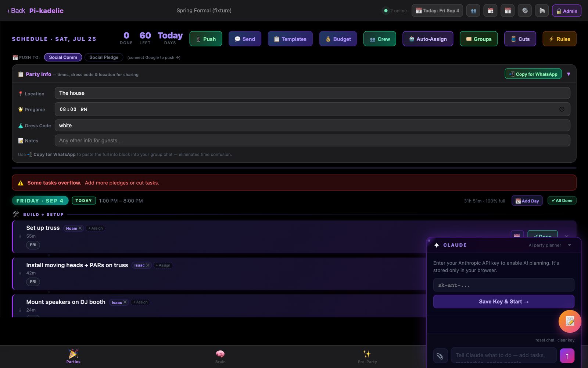Screen dimensions: 588x368
Task: Open the Groups panel
Action: [x=478, y=39]
